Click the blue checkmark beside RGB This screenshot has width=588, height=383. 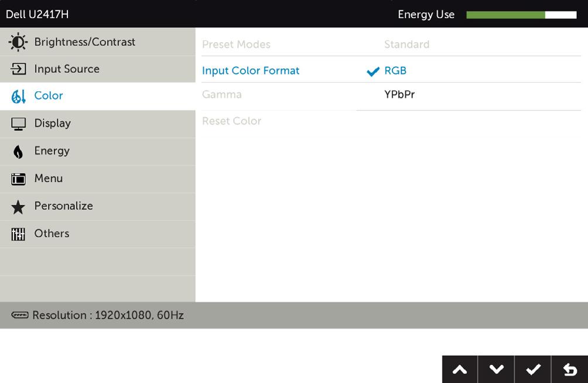point(373,71)
